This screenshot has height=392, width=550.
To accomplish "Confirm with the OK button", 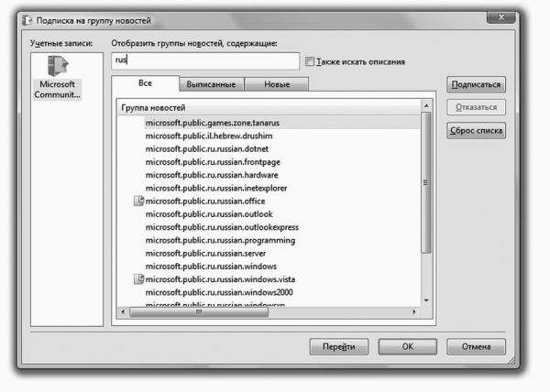I will tap(407, 347).
